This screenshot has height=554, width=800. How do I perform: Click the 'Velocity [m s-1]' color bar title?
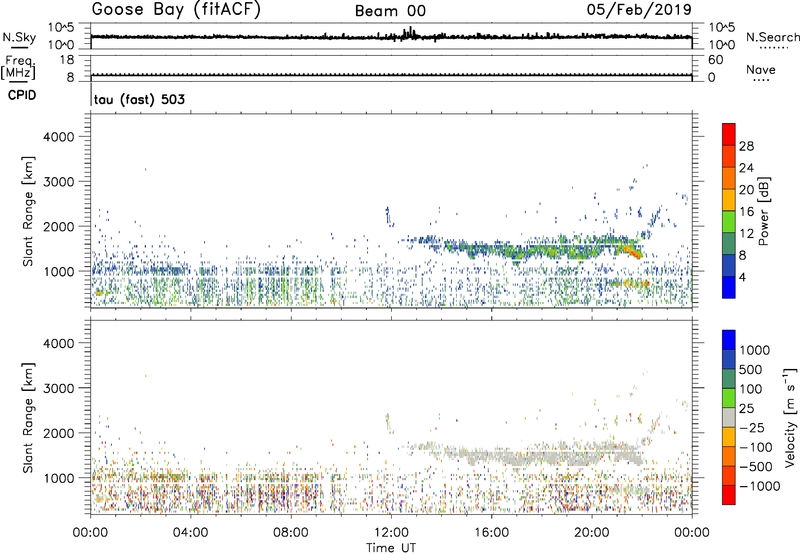(x=790, y=417)
